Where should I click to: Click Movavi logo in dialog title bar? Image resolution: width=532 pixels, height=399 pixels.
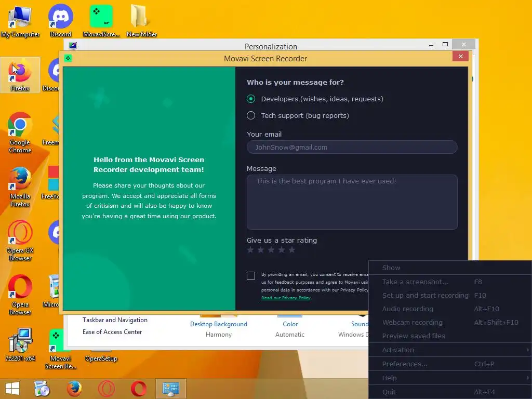click(x=68, y=58)
